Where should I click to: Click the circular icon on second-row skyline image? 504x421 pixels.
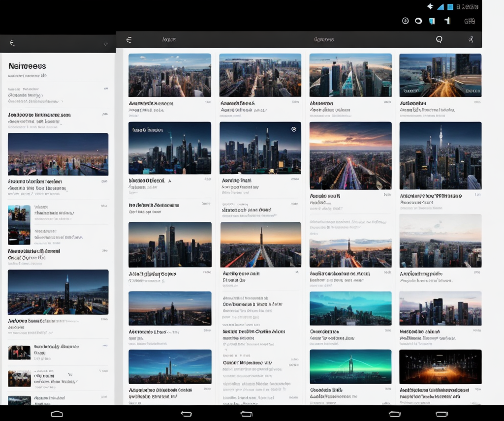coord(294,129)
